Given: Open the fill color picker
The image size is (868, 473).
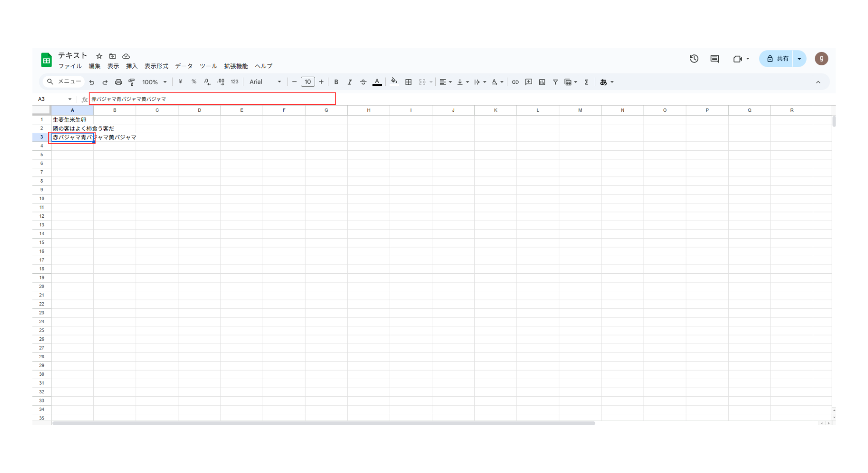Looking at the screenshot, I should coord(394,82).
